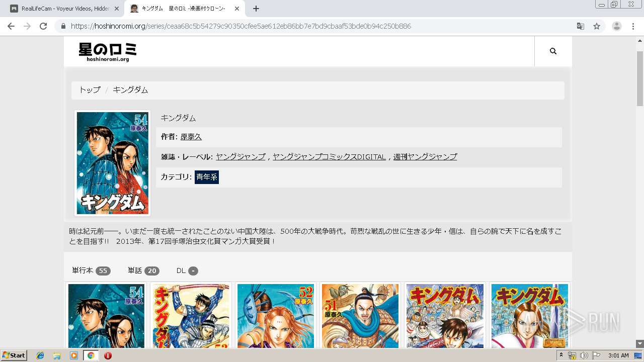Viewport: 644px width, 362px height.
Task: Open the 週刊ヤングジャンプ link
Action: coord(425,157)
